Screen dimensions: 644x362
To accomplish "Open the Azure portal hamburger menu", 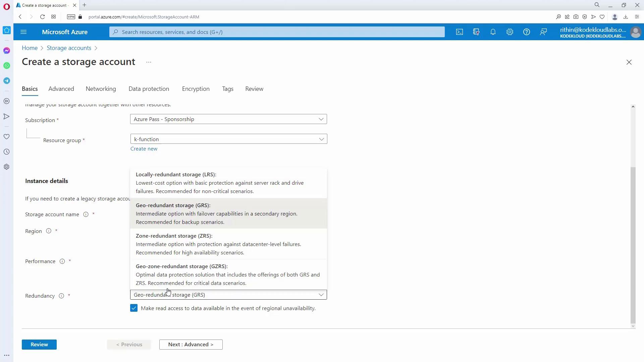I will tap(23, 32).
